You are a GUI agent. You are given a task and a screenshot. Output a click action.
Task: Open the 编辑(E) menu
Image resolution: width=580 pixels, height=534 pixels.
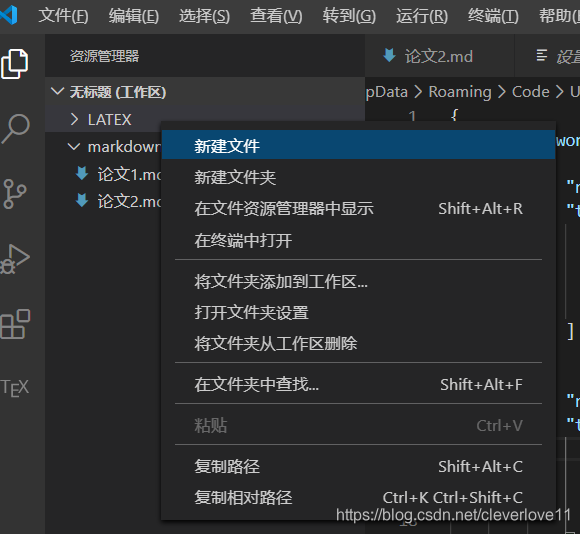coord(134,16)
